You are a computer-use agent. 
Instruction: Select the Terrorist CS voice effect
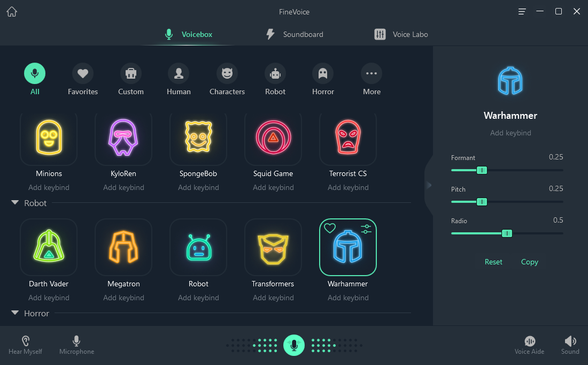click(x=348, y=138)
